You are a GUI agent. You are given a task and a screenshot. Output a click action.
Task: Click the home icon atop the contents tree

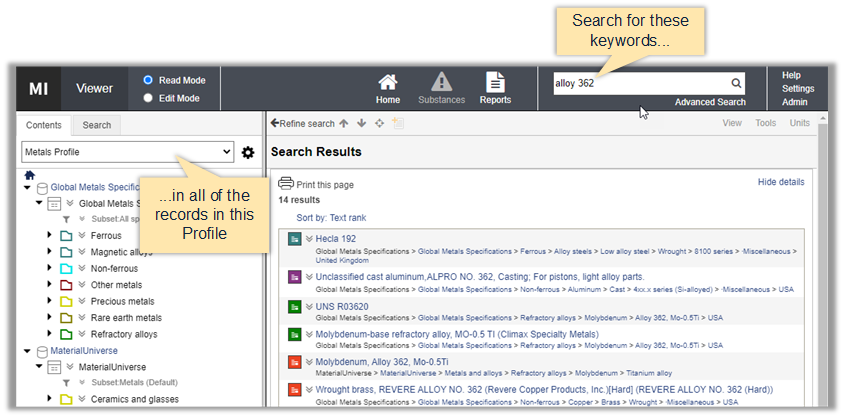[x=30, y=174]
